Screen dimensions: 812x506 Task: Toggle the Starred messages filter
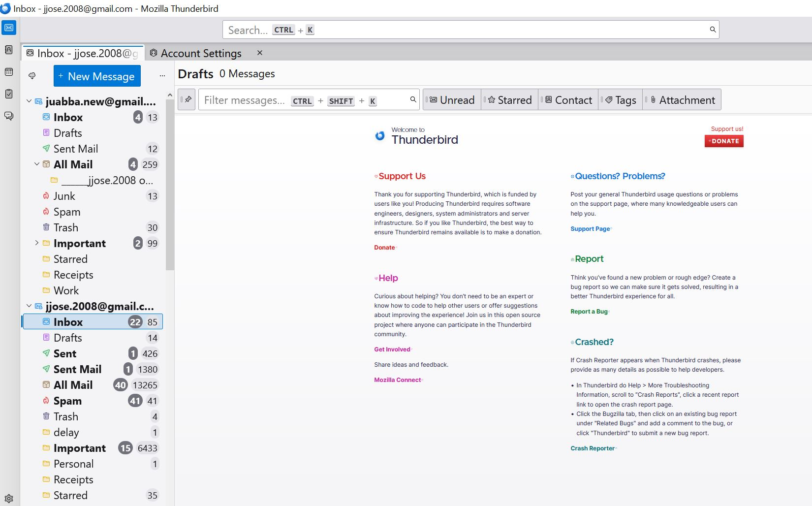pos(509,100)
